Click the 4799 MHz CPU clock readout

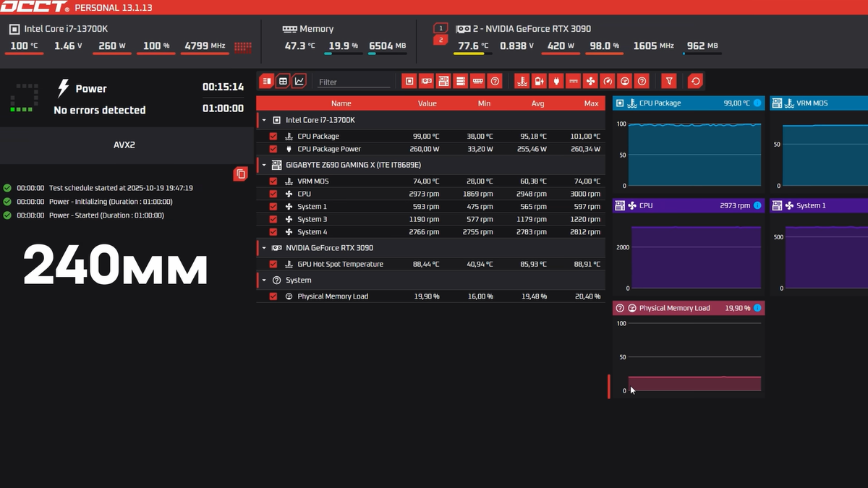click(205, 46)
